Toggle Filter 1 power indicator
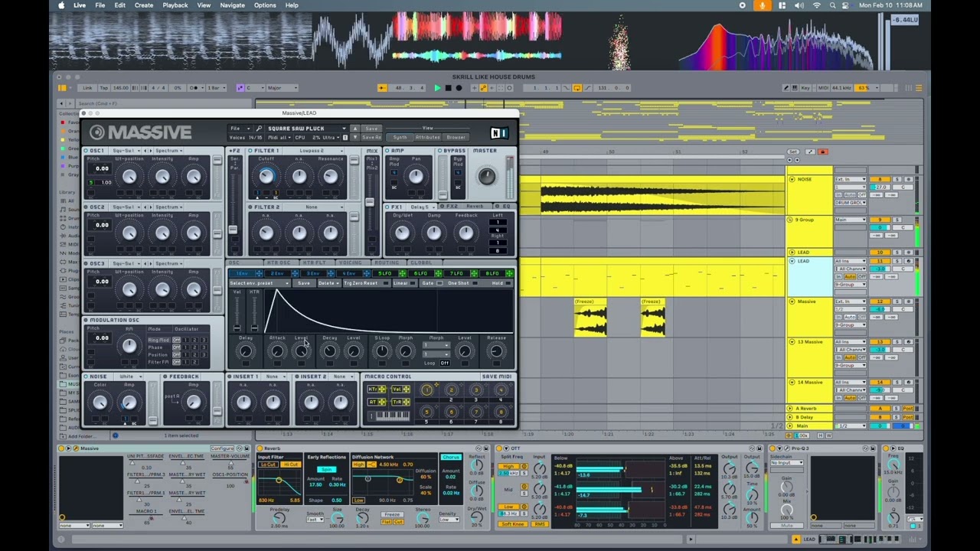The image size is (980, 551). point(250,151)
